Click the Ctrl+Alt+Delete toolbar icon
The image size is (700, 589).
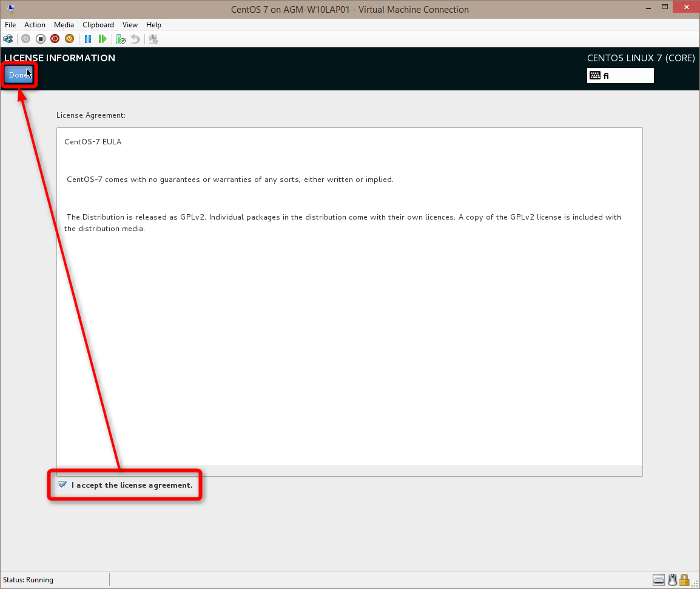8,39
